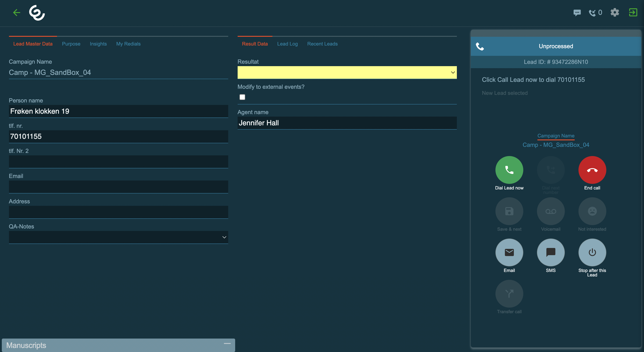Screen dimensions: 644x352
Task: Click the SMS message icon
Action: (550, 252)
